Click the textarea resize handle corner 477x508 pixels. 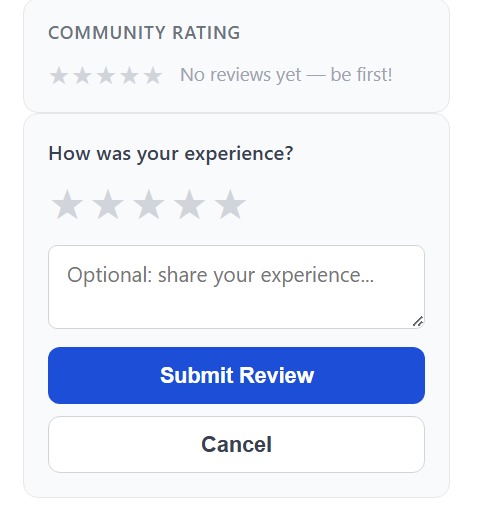[x=418, y=322]
